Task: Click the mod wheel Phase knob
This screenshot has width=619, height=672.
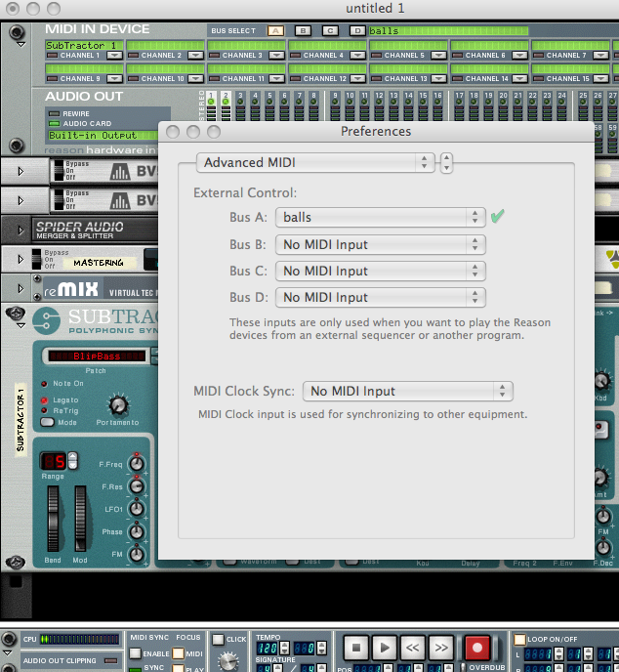Action: pos(137,532)
